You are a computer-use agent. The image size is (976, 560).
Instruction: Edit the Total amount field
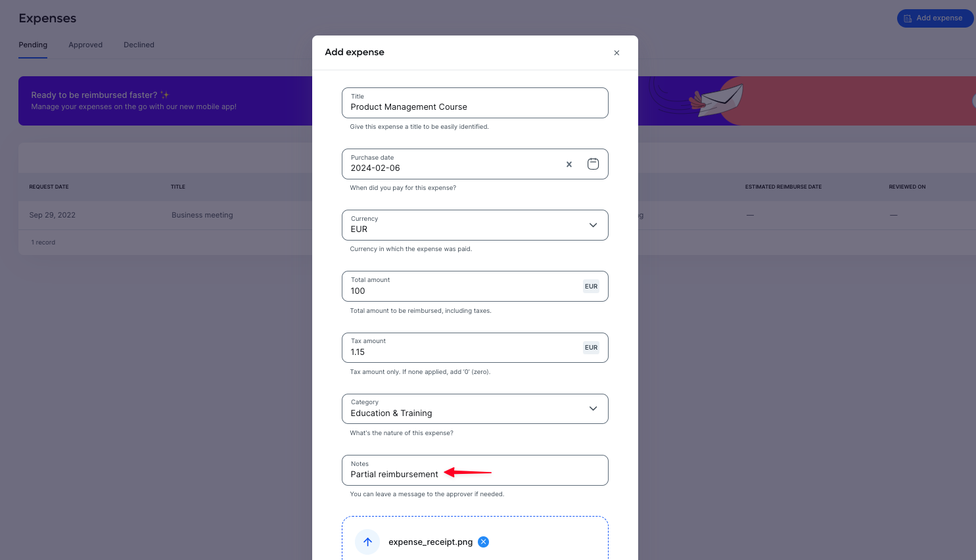475,287
